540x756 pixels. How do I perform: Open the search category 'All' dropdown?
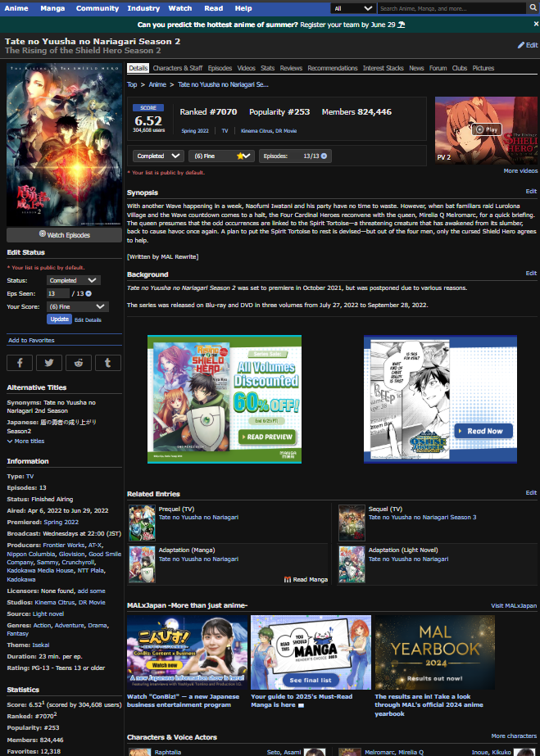tap(353, 8)
